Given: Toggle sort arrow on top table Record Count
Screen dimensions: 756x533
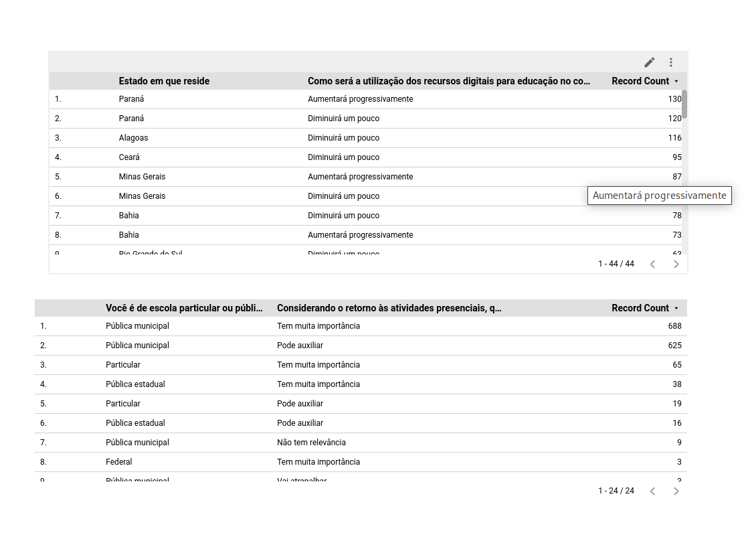Looking at the screenshot, I should pos(676,81).
